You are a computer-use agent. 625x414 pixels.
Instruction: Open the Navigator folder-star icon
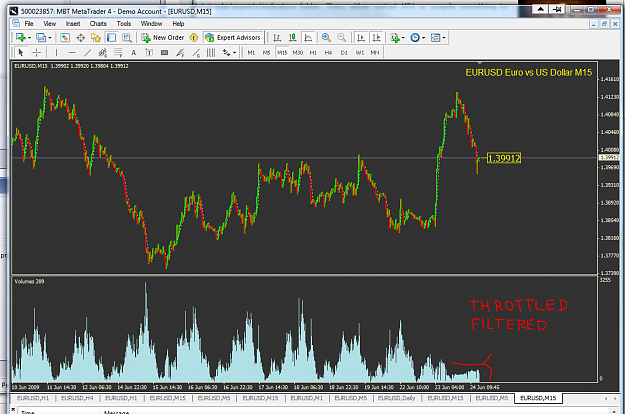click(96, 37)
